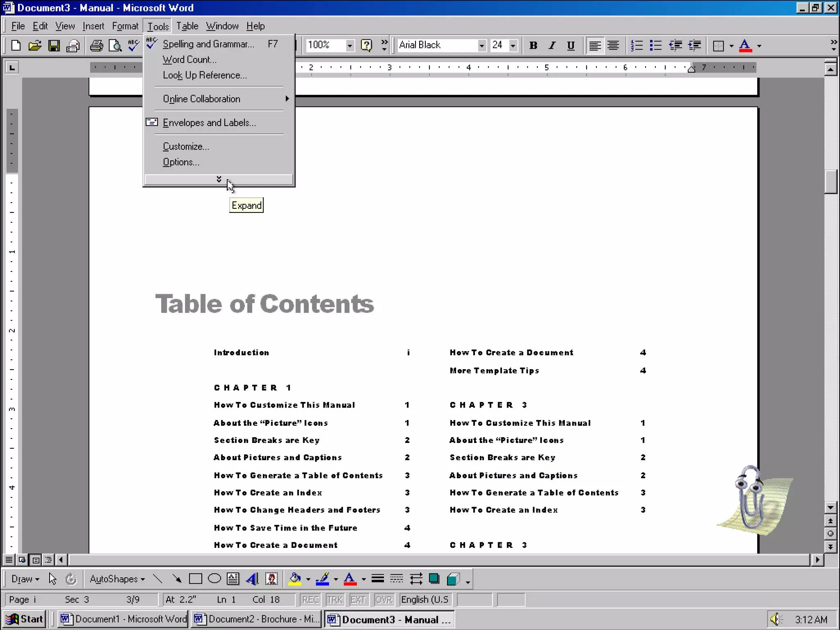Click the Insert Clip Art icon
This screenshot has width=840, height=630.
coord(272,579)
